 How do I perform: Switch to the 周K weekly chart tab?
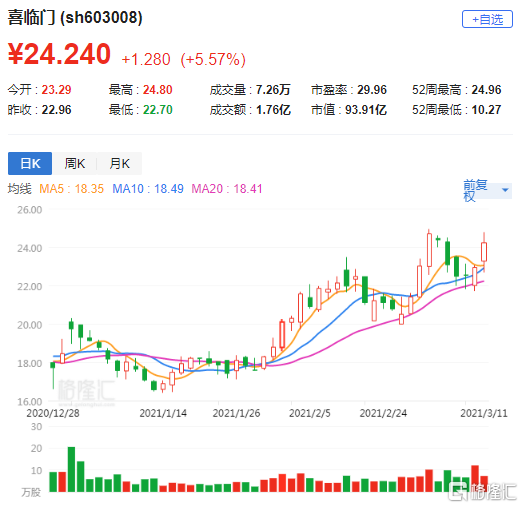[75, 163]
